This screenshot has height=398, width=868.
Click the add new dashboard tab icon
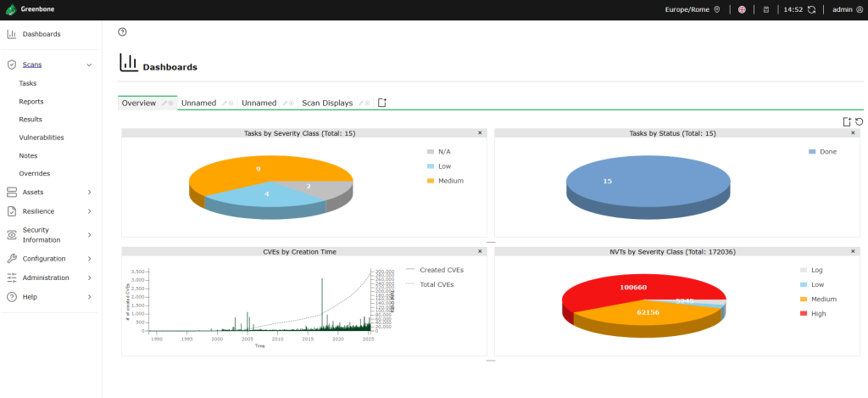pyautogui.click(x=382, y=103)
